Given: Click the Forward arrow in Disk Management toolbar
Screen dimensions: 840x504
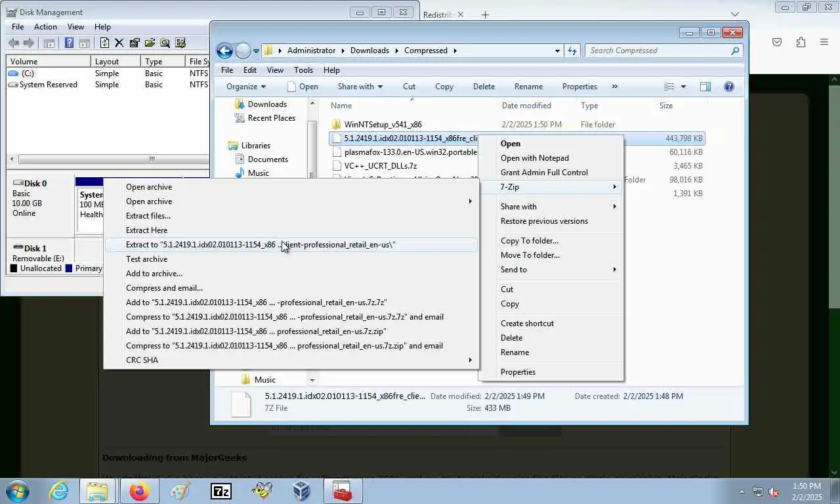Looking at the screenshot, I should [28, 43].
